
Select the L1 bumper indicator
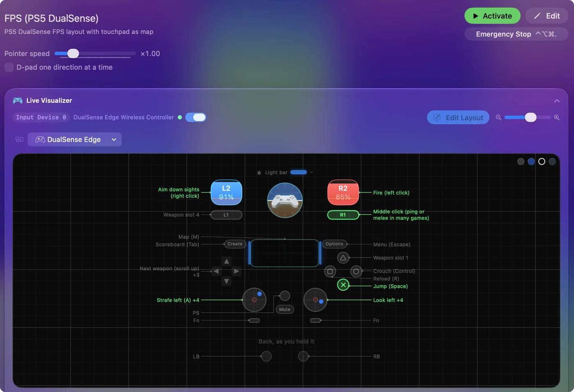tap(226, 215)
